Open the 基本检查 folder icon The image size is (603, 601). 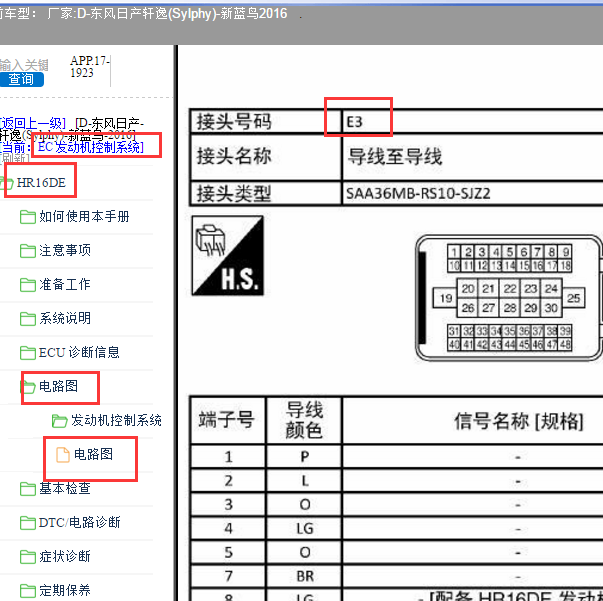[28, 488]
